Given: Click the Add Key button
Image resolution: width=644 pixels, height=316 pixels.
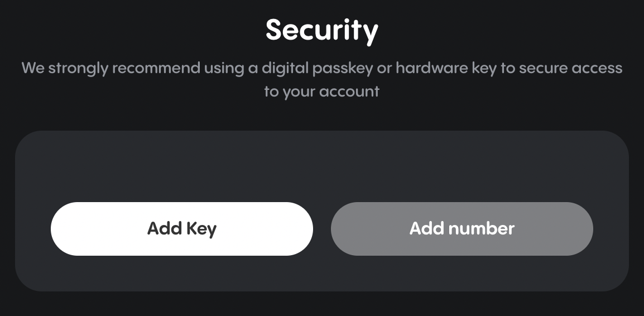Looking at the screenshot, I should 181,228.
